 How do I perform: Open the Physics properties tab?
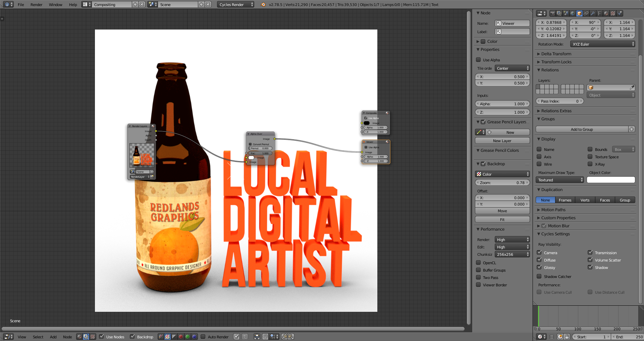click(x=620, y=13)
